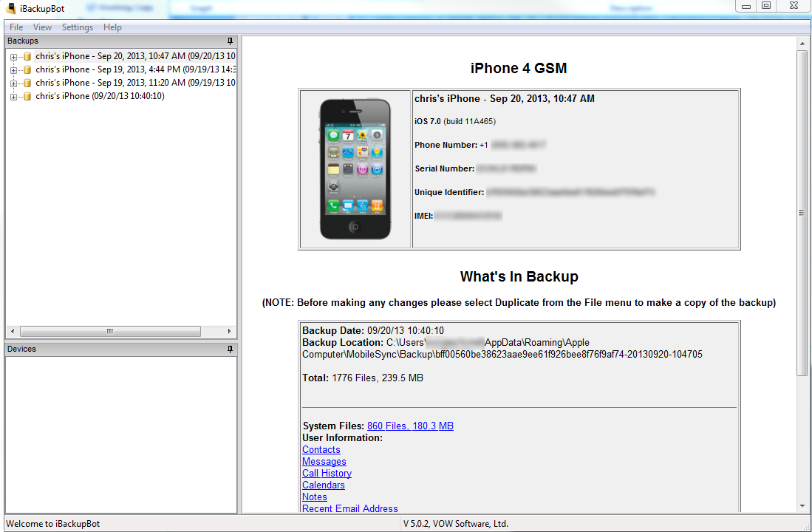812x532 pixels.
Task: Expand the Sep 19, 4:44 PM backup node
Action: (13, 70)
